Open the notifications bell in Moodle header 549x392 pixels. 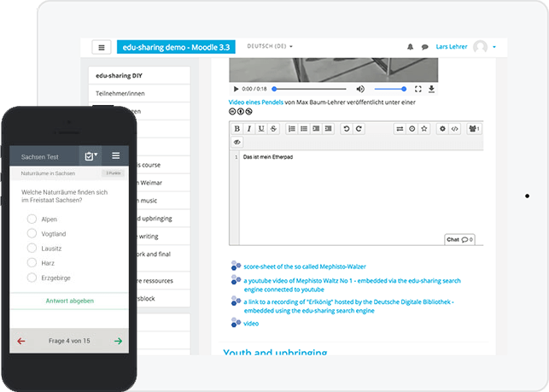point(410,47)
